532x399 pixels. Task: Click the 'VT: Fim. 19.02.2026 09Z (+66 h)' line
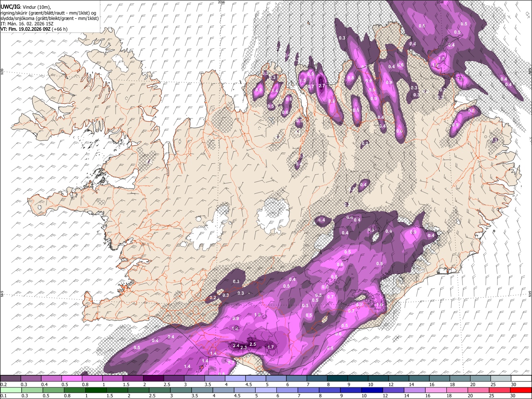coord(34,29)
